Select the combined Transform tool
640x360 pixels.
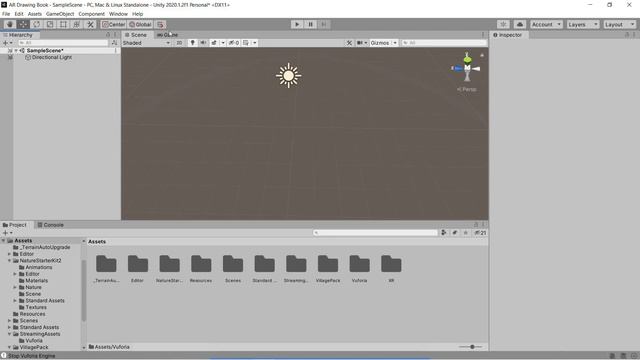point(77,24)
